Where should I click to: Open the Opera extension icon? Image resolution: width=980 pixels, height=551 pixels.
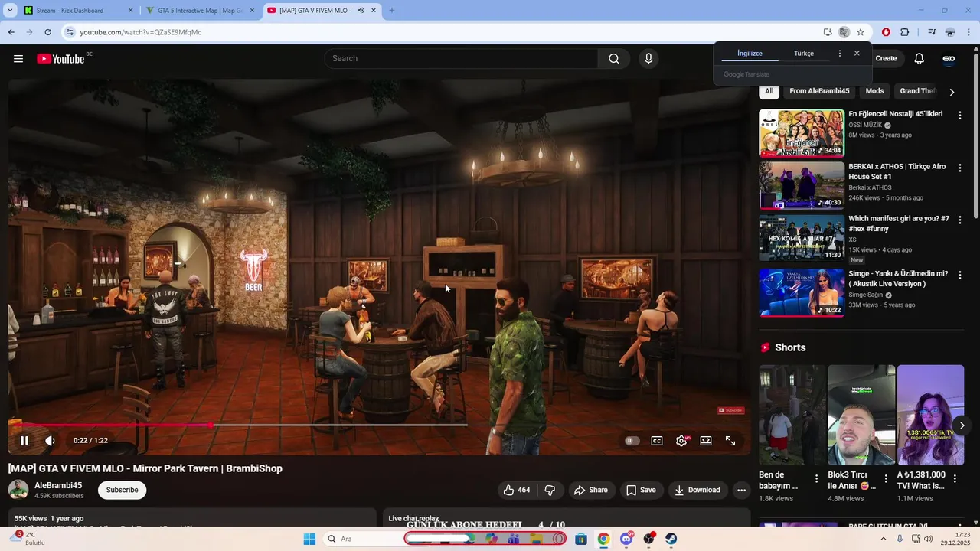coord(886,32)
